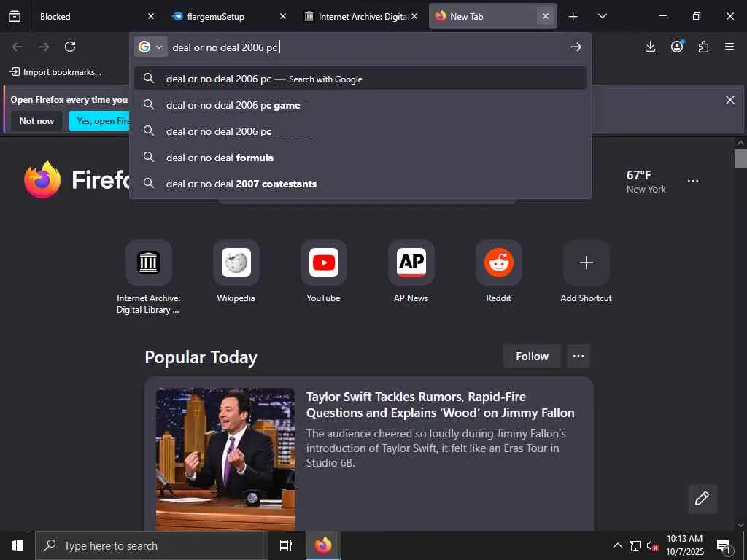747x560 pixels.
Task: Select plain 'deal or no deal 2006 pc' suggestion
Action: [360, 131]
